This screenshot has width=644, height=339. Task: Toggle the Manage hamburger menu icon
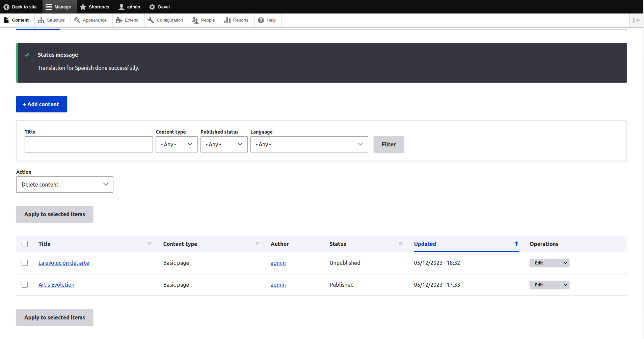tap(49, 7)
